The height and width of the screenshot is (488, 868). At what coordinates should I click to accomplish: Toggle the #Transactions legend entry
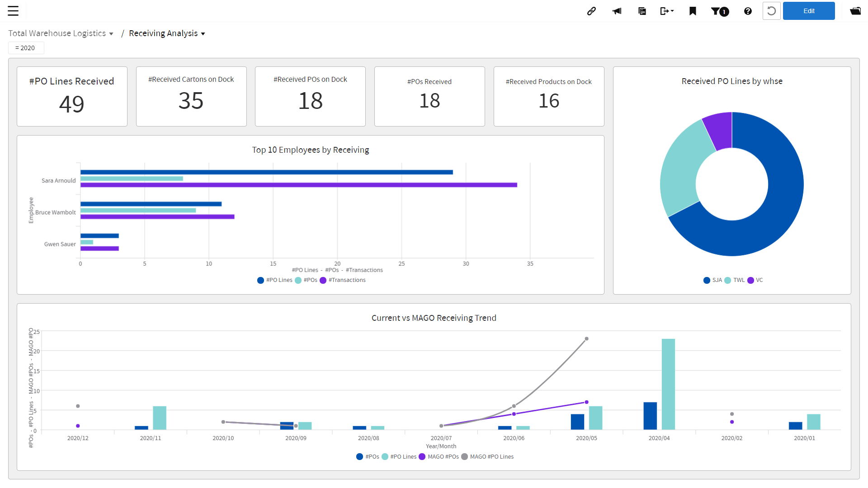[343, 280]
